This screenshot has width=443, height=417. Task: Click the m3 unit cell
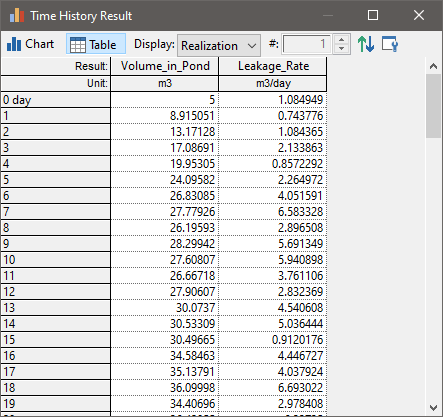[165, 83]
